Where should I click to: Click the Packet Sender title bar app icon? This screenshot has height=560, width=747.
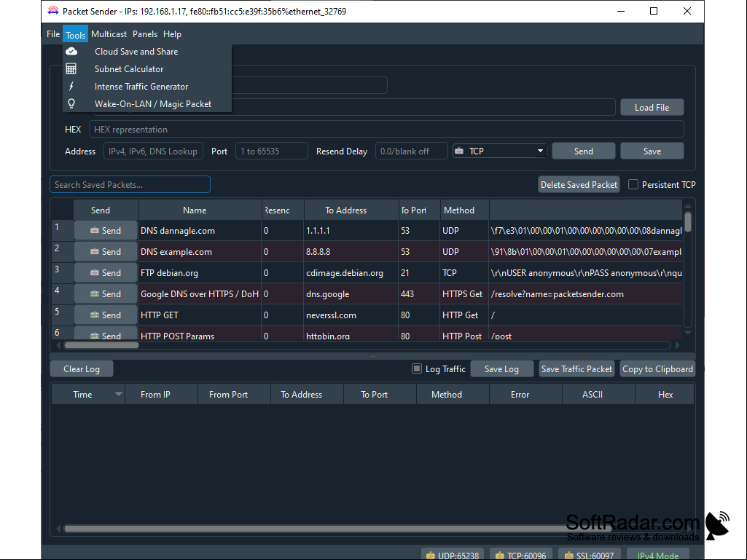point(53,11)
